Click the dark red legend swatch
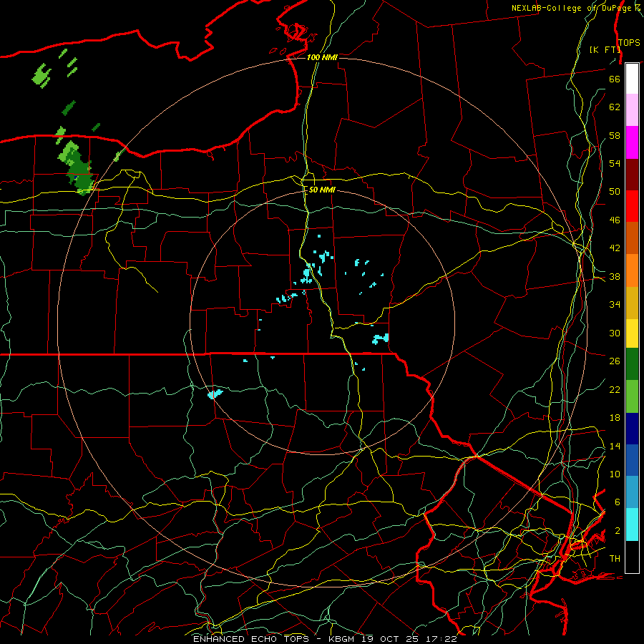This screenshot has height=644, width=644. pos(632,175)
